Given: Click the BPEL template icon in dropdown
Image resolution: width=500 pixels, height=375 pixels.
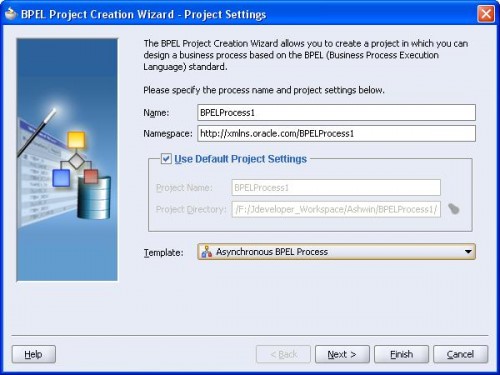Looking at the screenshot, I should click(207, 252).
